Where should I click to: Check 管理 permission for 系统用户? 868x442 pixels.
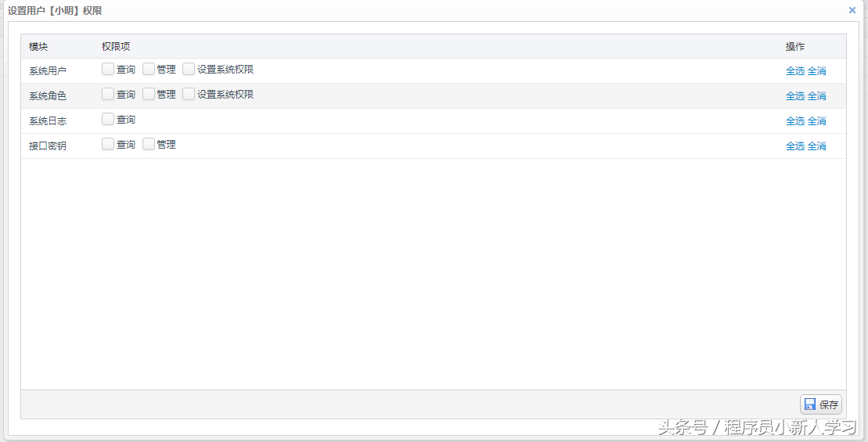point(149,69)
